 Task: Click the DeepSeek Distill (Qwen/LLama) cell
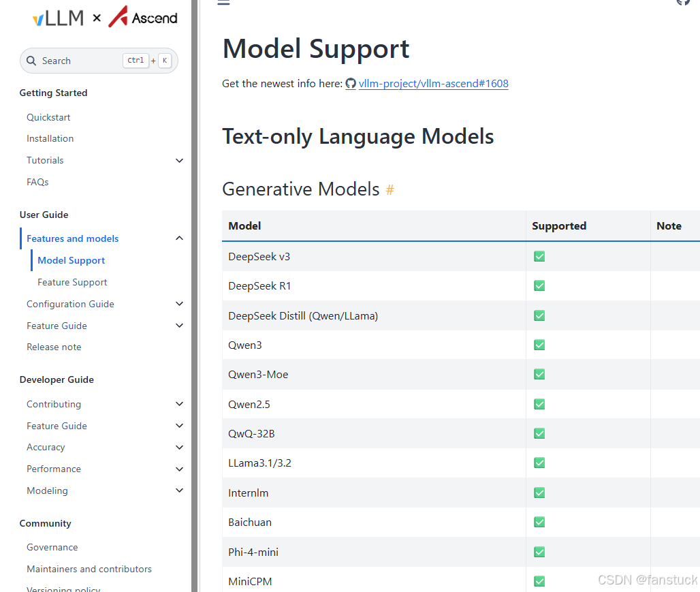point(374,316)
